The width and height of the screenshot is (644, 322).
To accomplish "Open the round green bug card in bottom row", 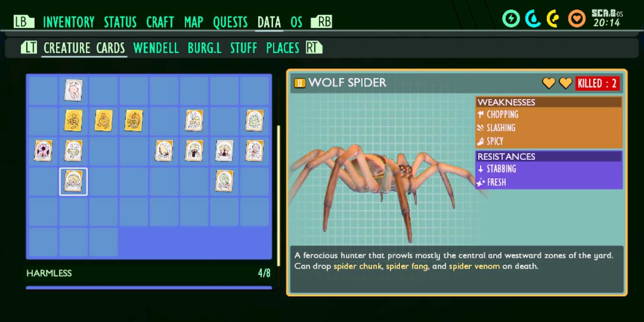I will click(x=224, y=181).
